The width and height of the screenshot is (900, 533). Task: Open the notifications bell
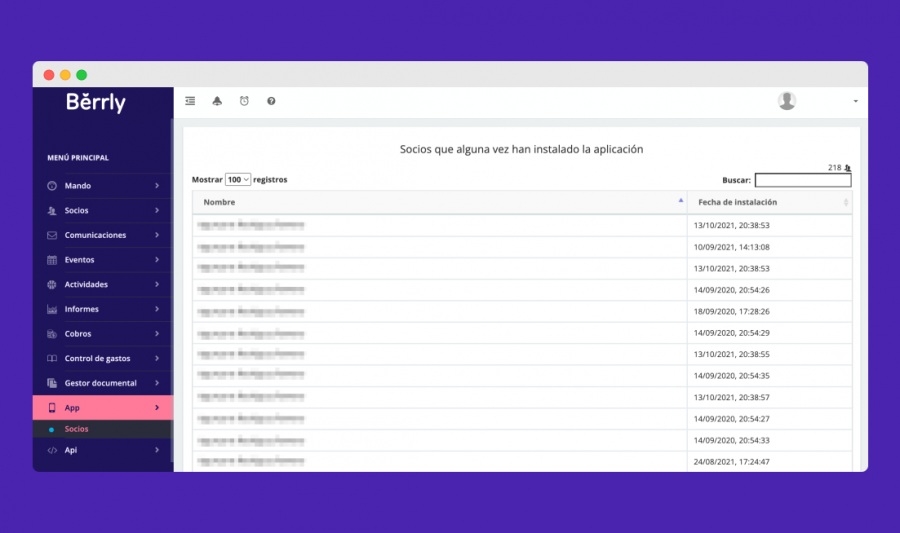click(217, 101)
